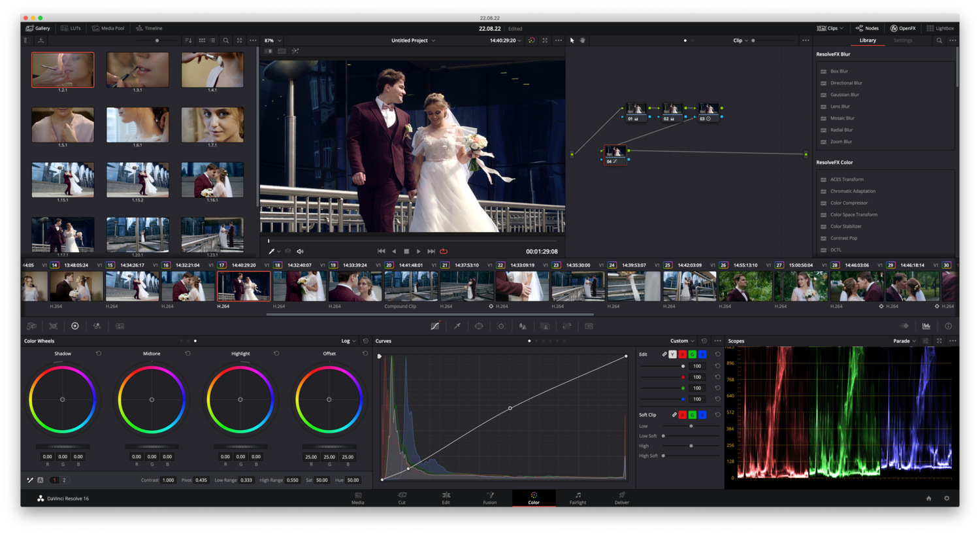This screenshot has width=980, height=534.
Task: Switch to the Fusion page
Action: (x=490, y=498)
